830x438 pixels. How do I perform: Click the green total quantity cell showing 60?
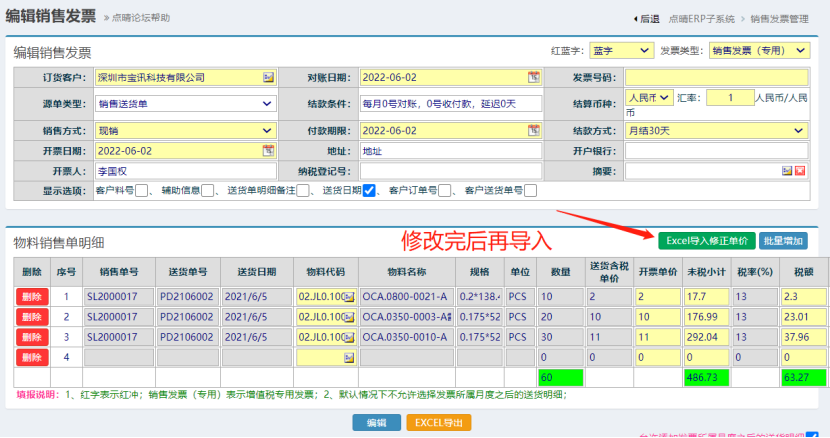[559, 377]
